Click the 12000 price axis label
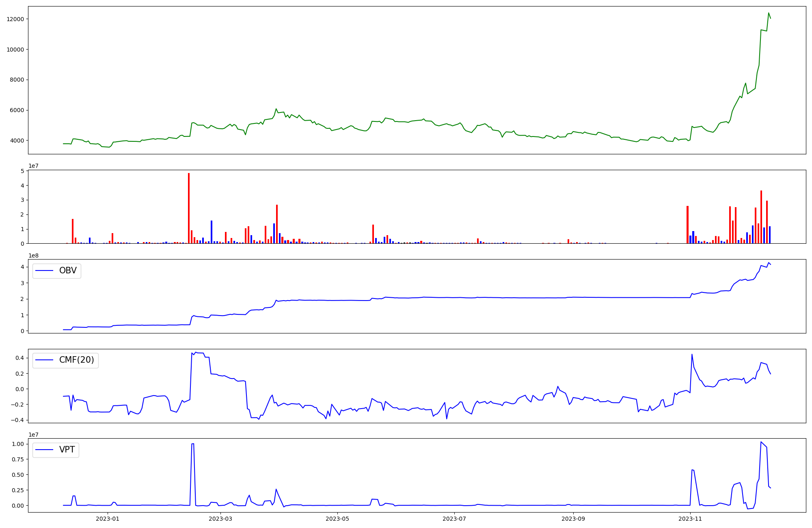The height and width of the screenshot is (528, 812). point(15,19)
